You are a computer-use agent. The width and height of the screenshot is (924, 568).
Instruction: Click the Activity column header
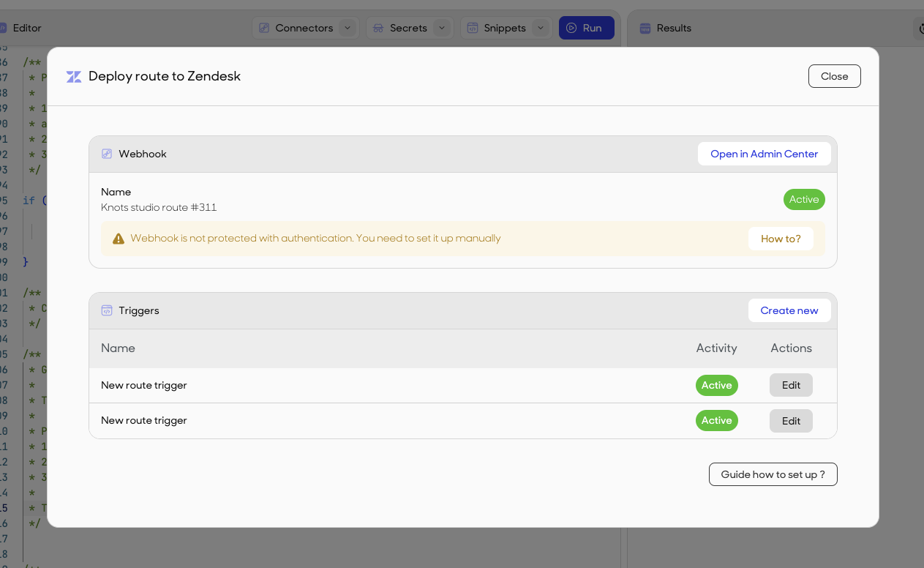(717, 348)
